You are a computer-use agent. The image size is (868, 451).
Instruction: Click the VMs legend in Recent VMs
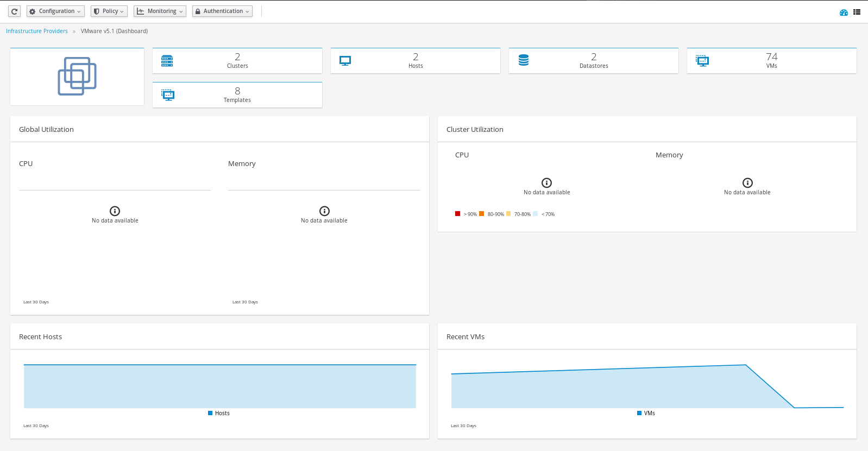click(x=646, y=414)
